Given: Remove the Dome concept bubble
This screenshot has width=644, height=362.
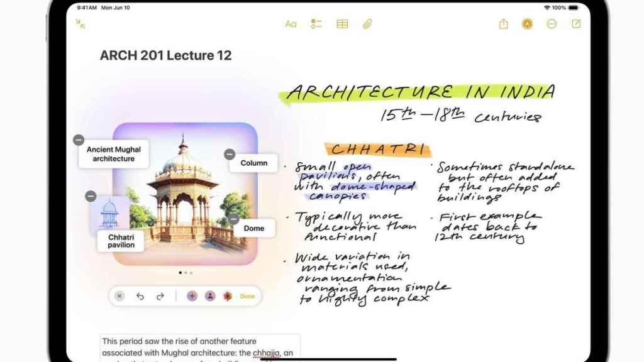Looking at the screenshot, I should [233, 219].
